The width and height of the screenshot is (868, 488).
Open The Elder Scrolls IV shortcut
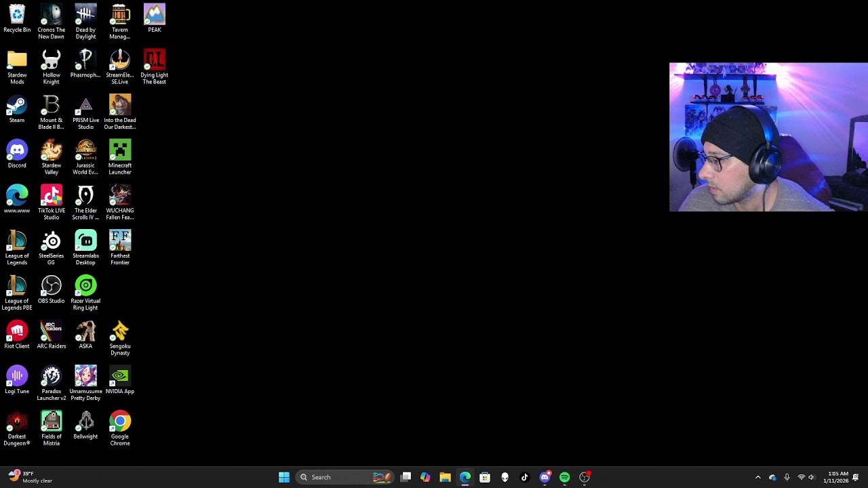coord(85,203)
